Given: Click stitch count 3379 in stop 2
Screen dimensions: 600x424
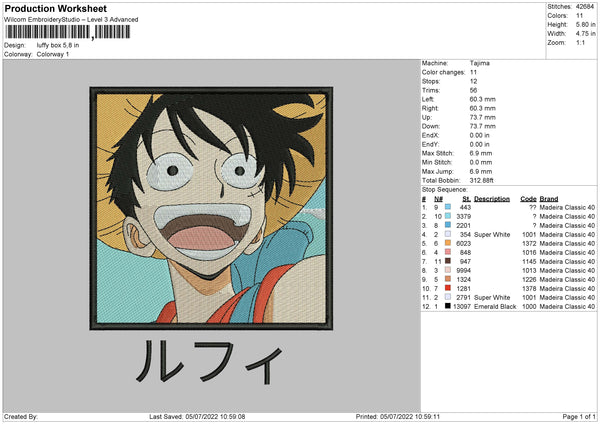Looking at the screenshot, I should 463,217.
